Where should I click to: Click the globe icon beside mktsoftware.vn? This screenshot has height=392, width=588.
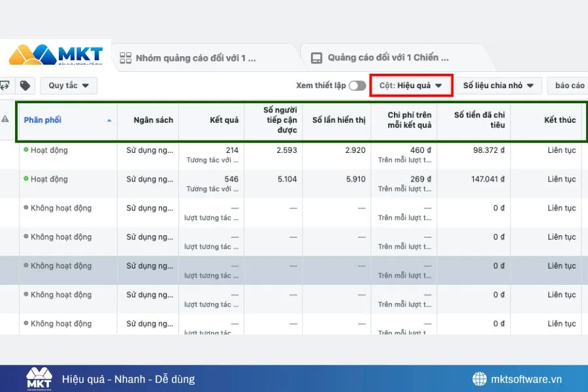pyautogui.click(x=480, y=379)
